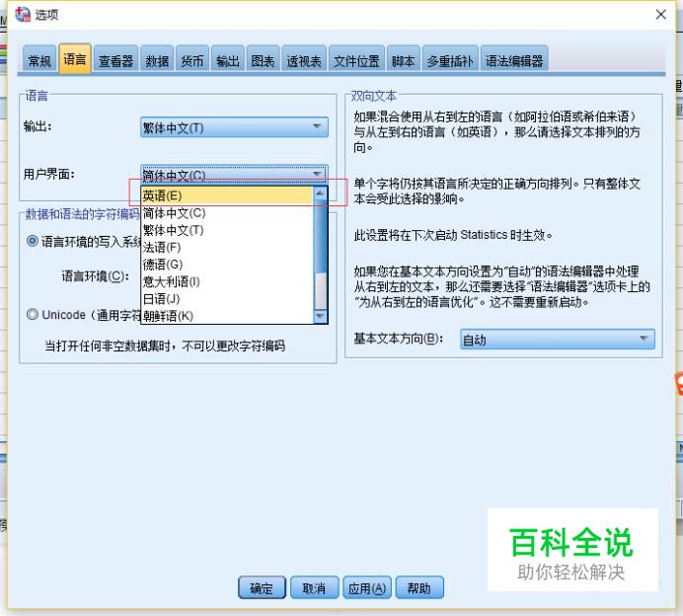Close the 选项 dialog
Viewport: 683px width, 616px height.
[x=660, y=15]
